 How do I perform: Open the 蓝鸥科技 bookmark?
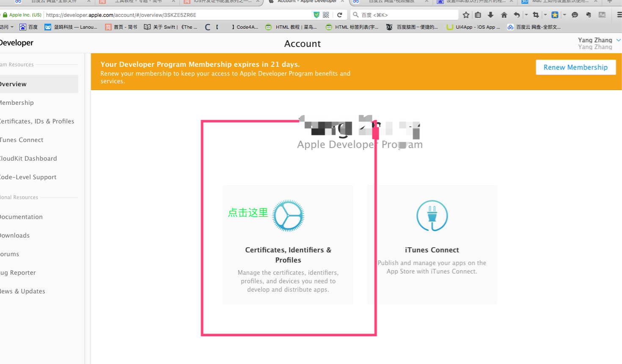click(71, 27)
